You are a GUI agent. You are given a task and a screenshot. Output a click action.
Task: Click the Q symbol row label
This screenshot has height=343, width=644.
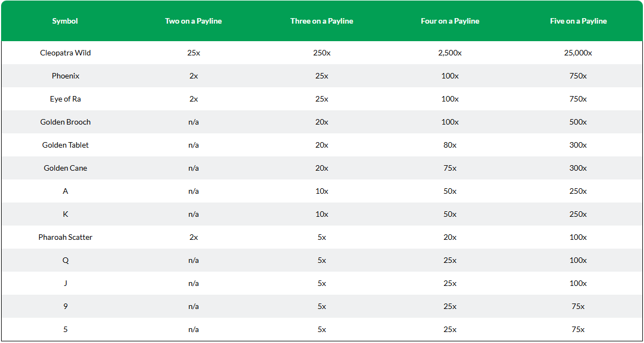pos(65,260)
